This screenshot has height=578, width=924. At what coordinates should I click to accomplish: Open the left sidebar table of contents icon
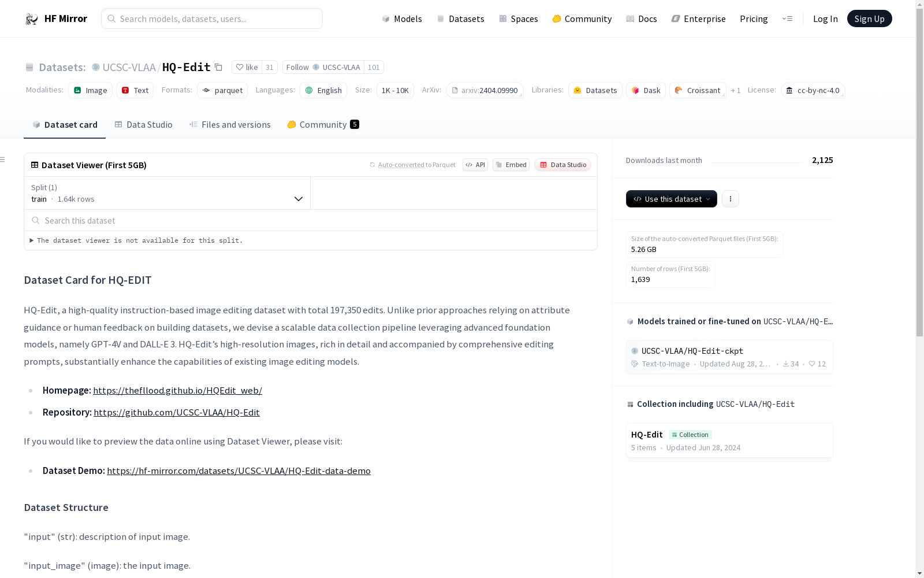coord(3,160)
